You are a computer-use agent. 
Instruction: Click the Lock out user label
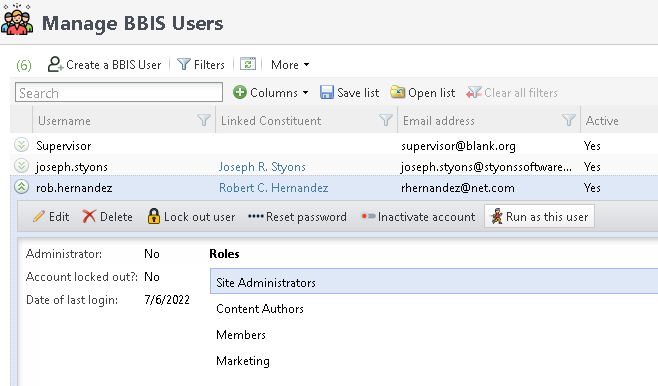coord(199,217)
